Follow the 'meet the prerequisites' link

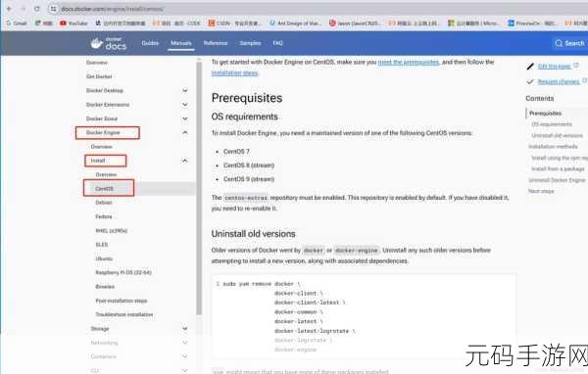tap(409, 63)
